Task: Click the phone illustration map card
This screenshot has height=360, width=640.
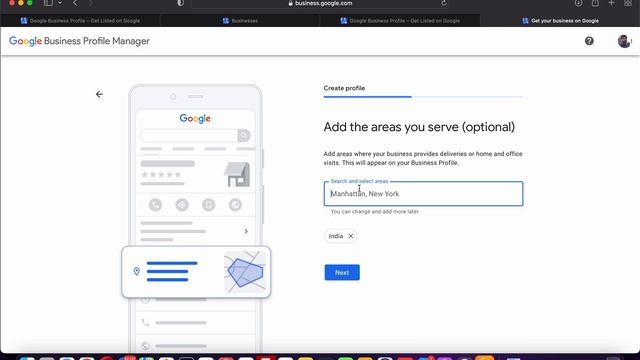Action: pyautogui.click(x=196, y=272)
